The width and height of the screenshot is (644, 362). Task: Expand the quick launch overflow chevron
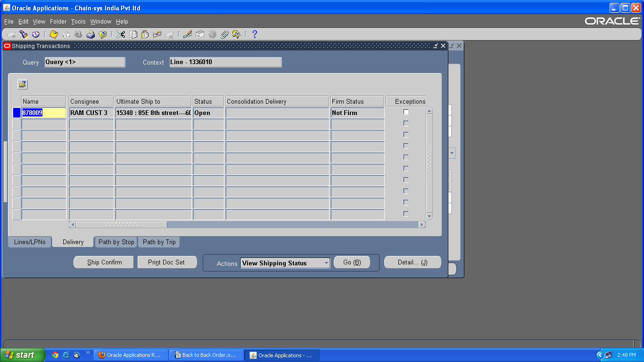88,353
